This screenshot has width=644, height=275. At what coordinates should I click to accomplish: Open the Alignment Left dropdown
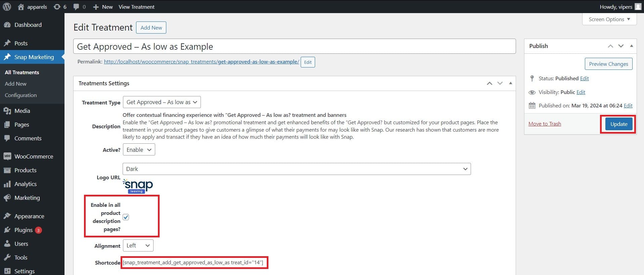pyautogui.click(x=138, y=245)
